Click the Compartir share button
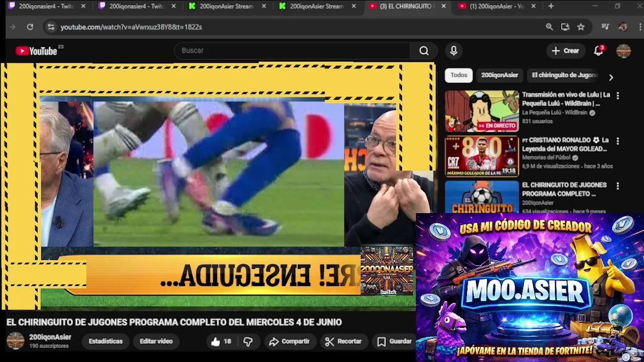Image resolution: width=644 pixels, height=362 pixels. point(289,341)
